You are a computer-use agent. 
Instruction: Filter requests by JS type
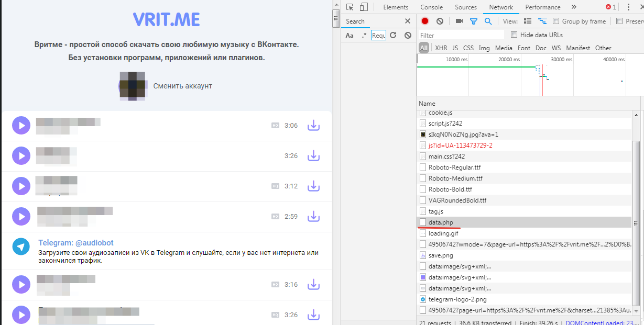pyautogui.click(x=455, y=48)
